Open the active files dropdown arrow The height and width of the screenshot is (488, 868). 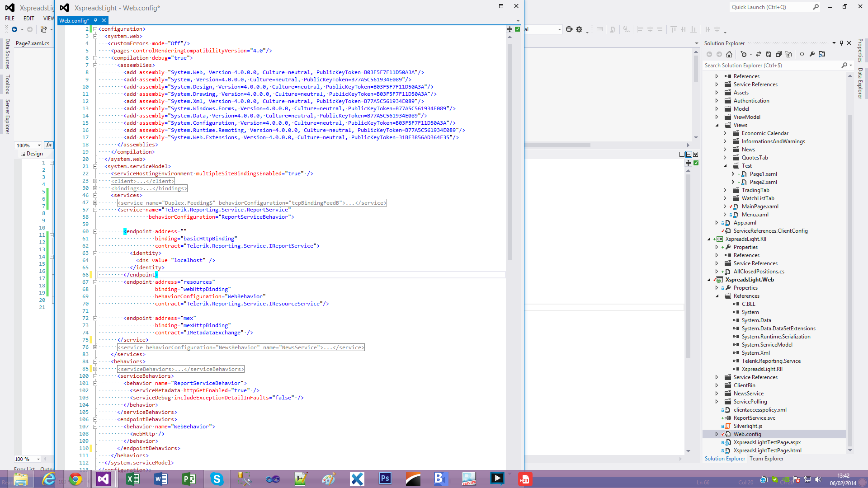(x=518, y=21)
